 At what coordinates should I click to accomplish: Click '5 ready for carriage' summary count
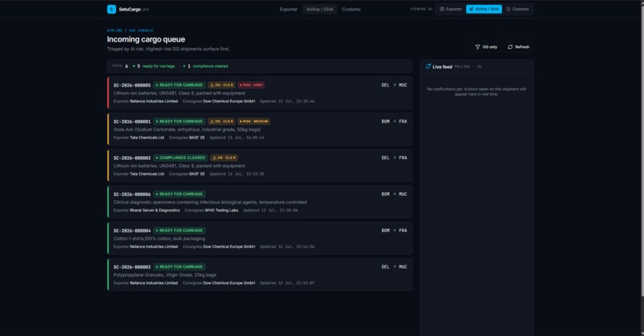[x=154, y=66]
